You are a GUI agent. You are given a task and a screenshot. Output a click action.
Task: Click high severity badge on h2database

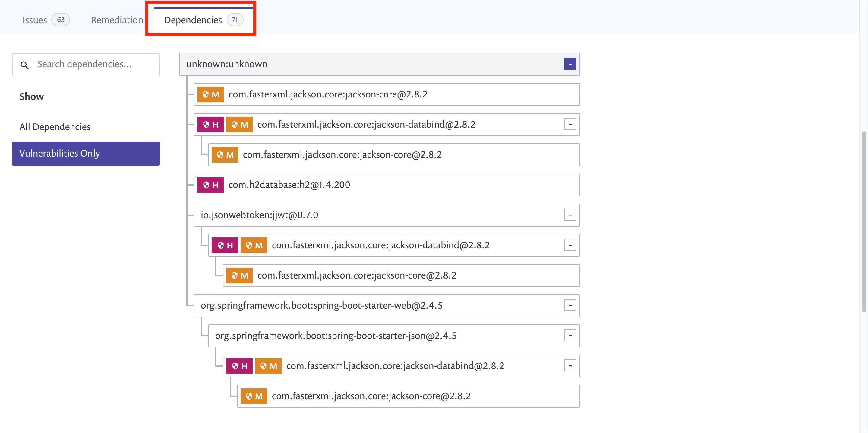(210, 185)
